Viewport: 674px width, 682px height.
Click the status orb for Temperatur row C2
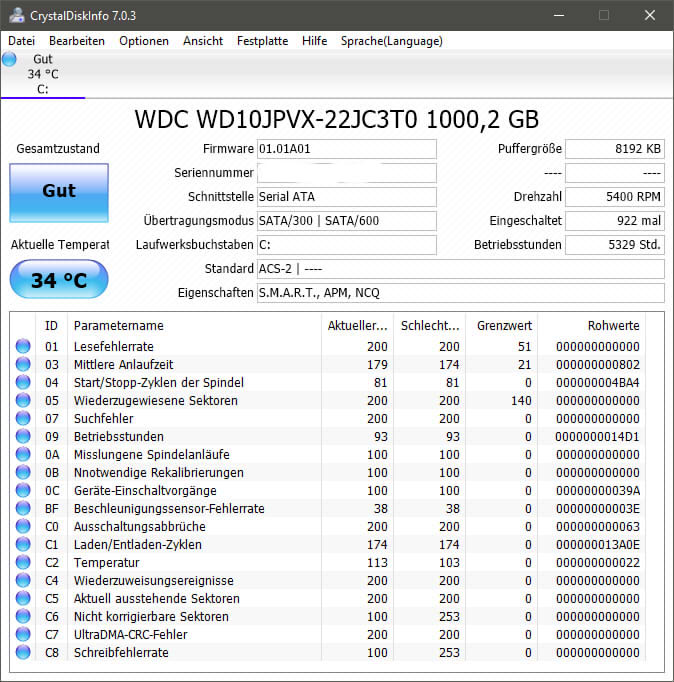pos(23,562)
